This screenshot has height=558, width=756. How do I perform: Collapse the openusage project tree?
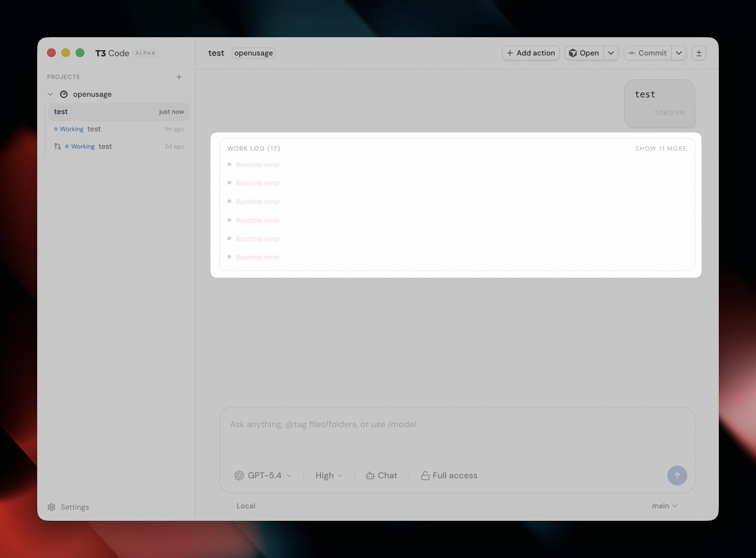[x=50, y=95]
